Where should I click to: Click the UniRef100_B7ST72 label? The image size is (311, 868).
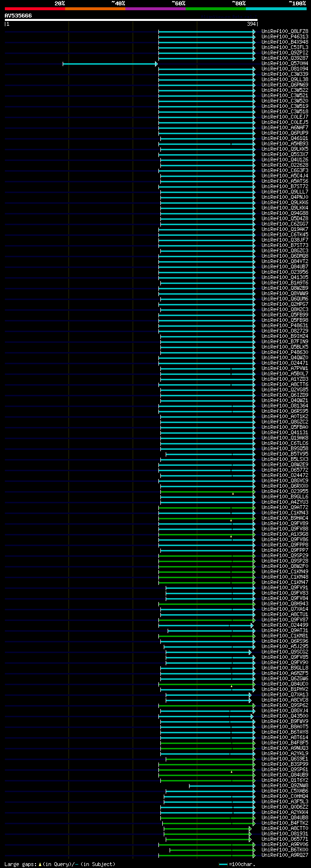[x=285, y=186]
